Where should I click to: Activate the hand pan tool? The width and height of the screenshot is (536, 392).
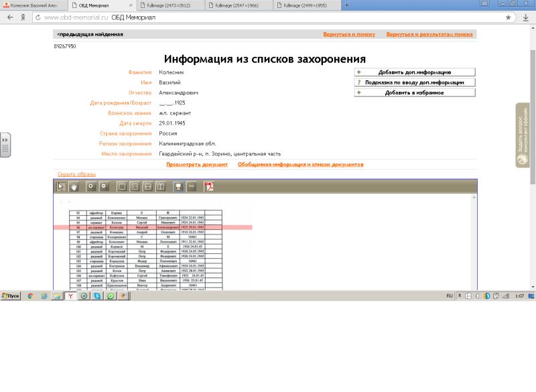(74, 186)
